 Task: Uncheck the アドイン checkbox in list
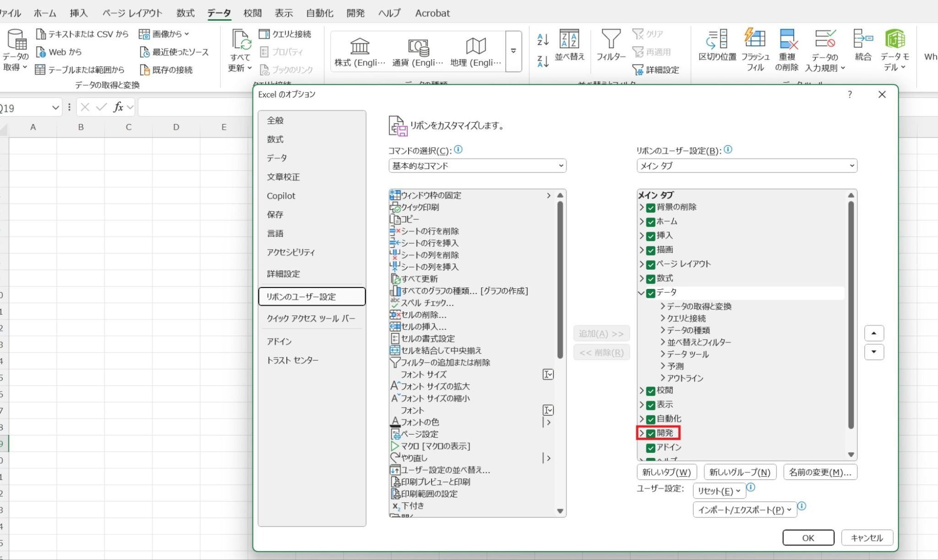(x=650, y=448)
